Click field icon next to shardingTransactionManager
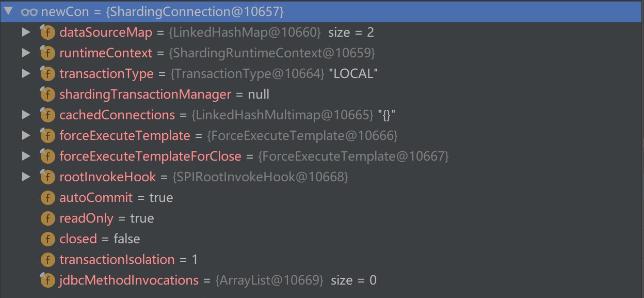 [47, 95]
